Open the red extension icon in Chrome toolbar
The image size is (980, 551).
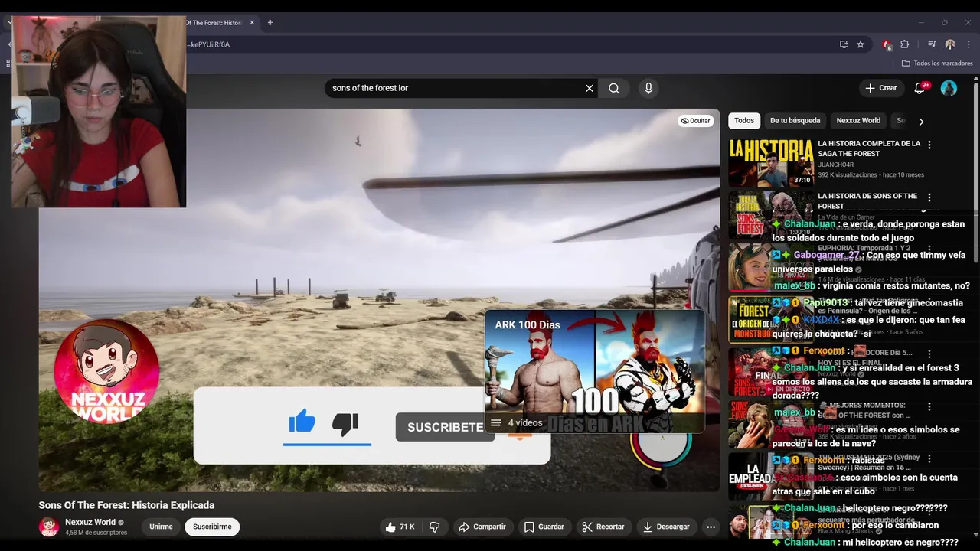pos(887,44)
